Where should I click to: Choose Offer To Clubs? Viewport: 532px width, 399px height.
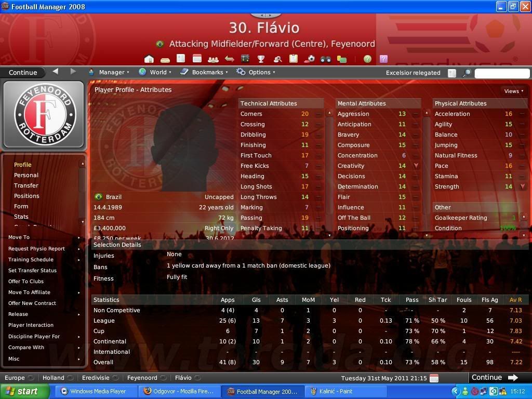coord(26,281)
